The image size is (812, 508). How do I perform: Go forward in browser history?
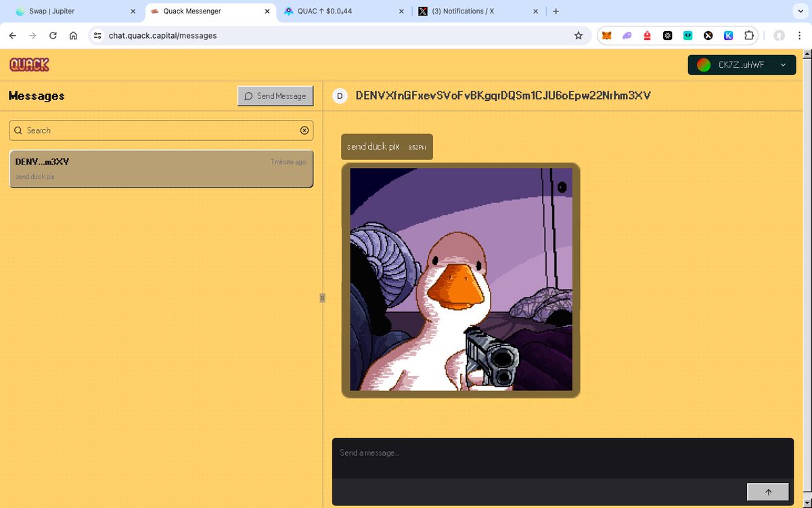[x=32, y=35]
